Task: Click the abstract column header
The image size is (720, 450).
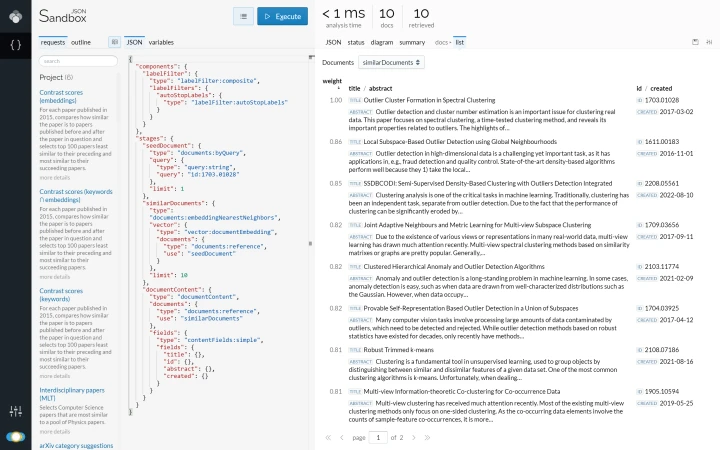Action: point(381,89)
